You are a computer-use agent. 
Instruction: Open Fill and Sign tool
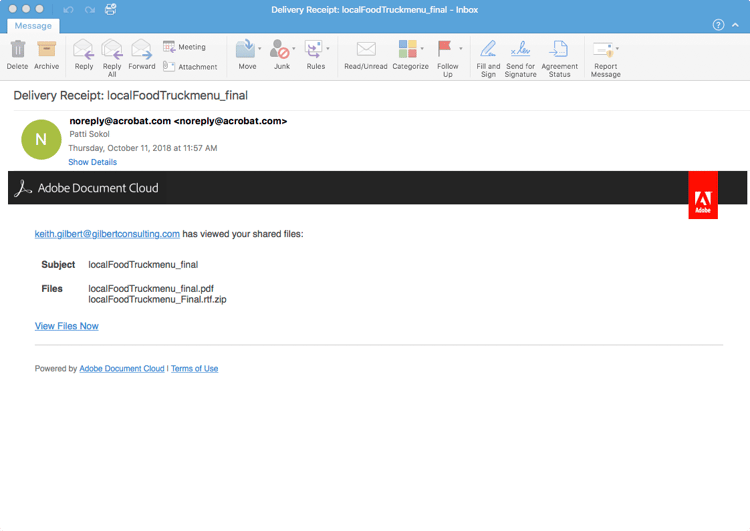(x=488, y=58)
